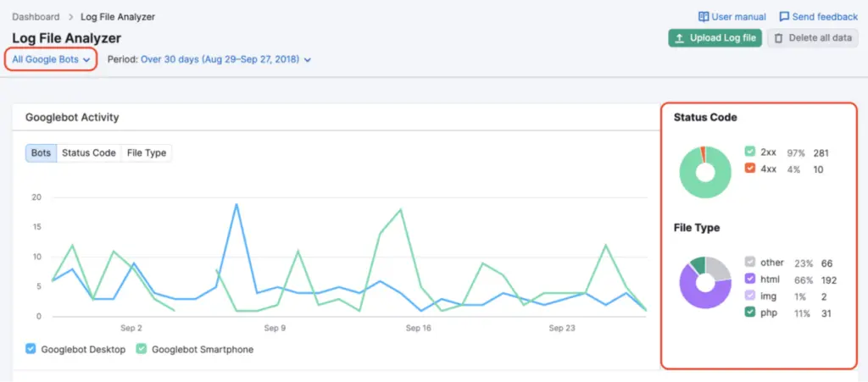The image size is (868, 382).
Task: Click the Status Code donut chart
Action: pyautogui.click(x=704, y=172)
